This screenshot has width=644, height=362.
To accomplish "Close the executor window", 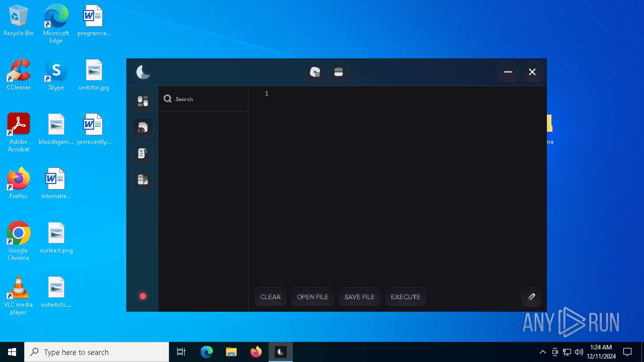I will [x=532, y=72].
